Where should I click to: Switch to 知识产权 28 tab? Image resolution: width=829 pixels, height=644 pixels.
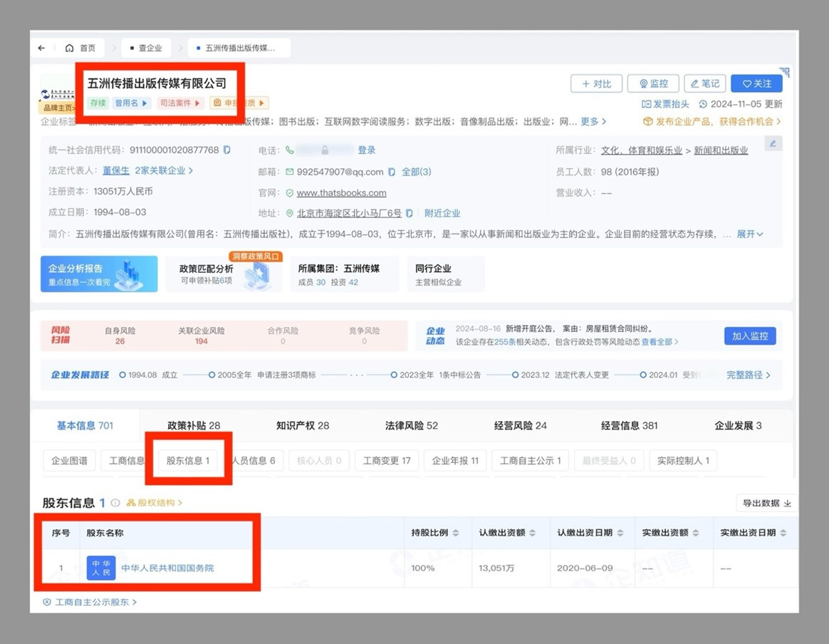pos(303,425)
